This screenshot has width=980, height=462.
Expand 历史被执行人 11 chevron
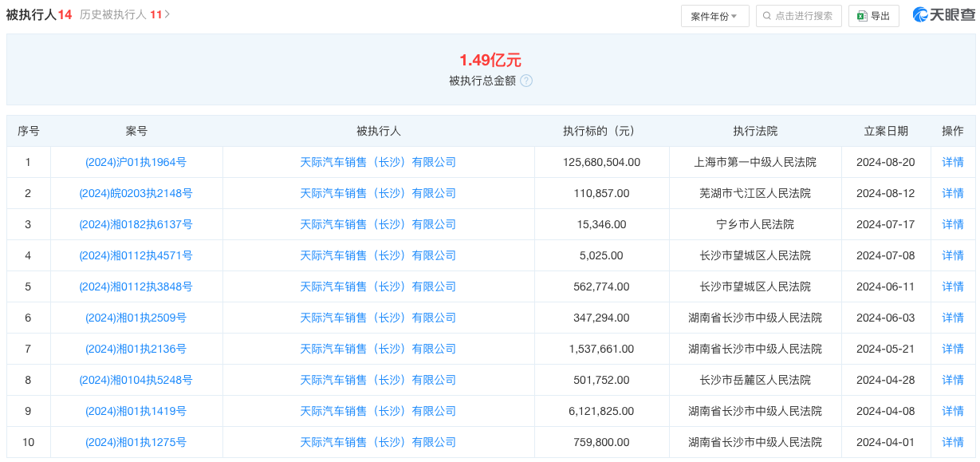click(167, 14)
